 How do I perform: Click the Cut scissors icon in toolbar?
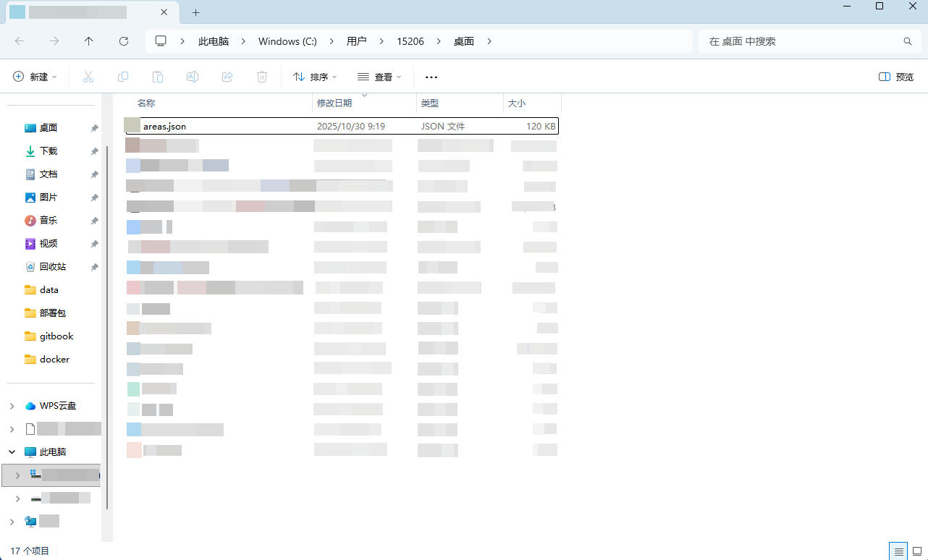88,77
